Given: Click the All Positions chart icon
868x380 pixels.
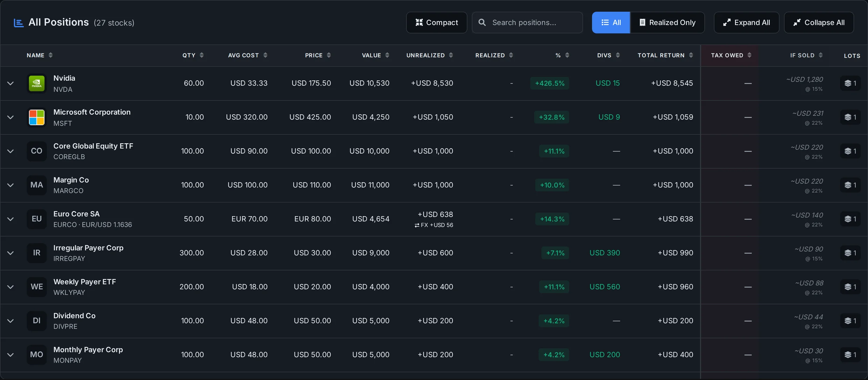Looking at the screenshot, I should [x=19, y=23].
